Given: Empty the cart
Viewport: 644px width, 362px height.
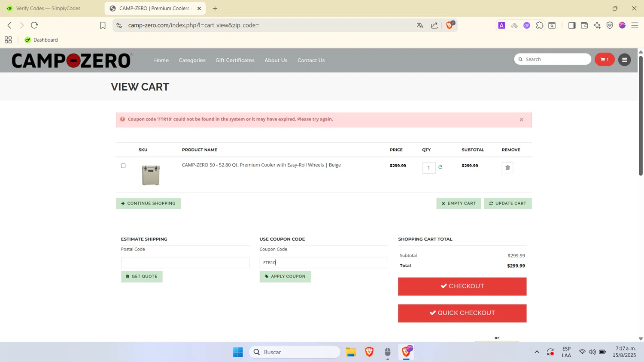Looking at the screenshot, I should tap(459, 203).
